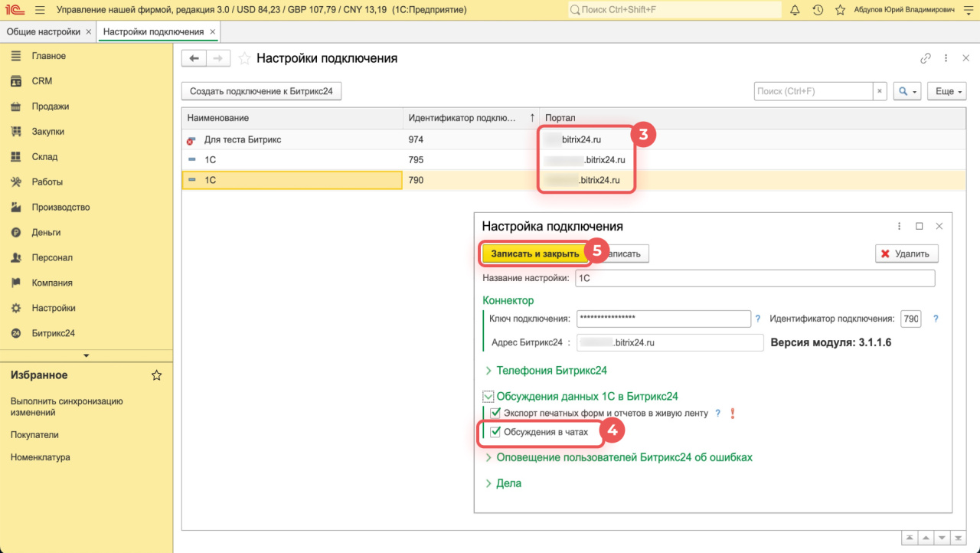The width and height of the screenshot is (980, 553).
Task: Collapse sections panel with down arrow
Action: [86, 355]
